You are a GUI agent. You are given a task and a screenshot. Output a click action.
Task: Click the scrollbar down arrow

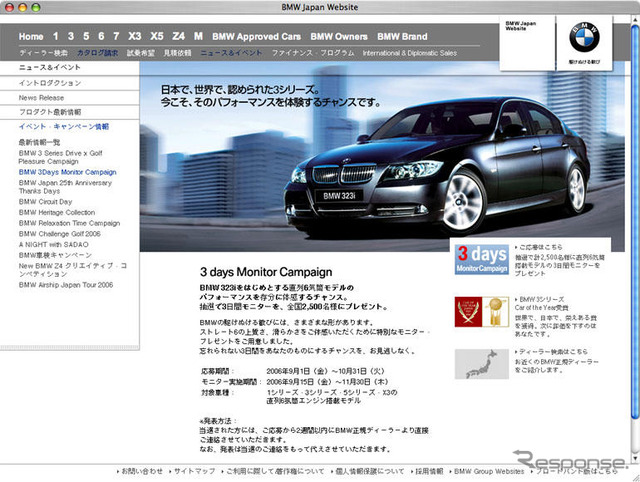point(634,458)
